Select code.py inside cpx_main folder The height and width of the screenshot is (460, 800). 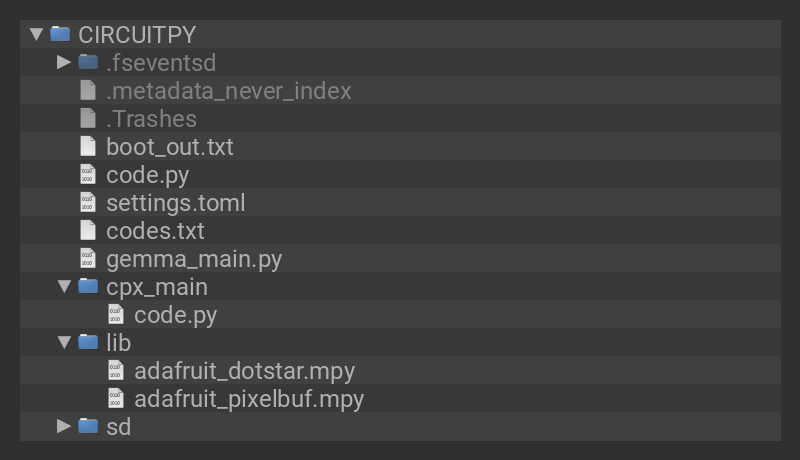tap(175, 314)
